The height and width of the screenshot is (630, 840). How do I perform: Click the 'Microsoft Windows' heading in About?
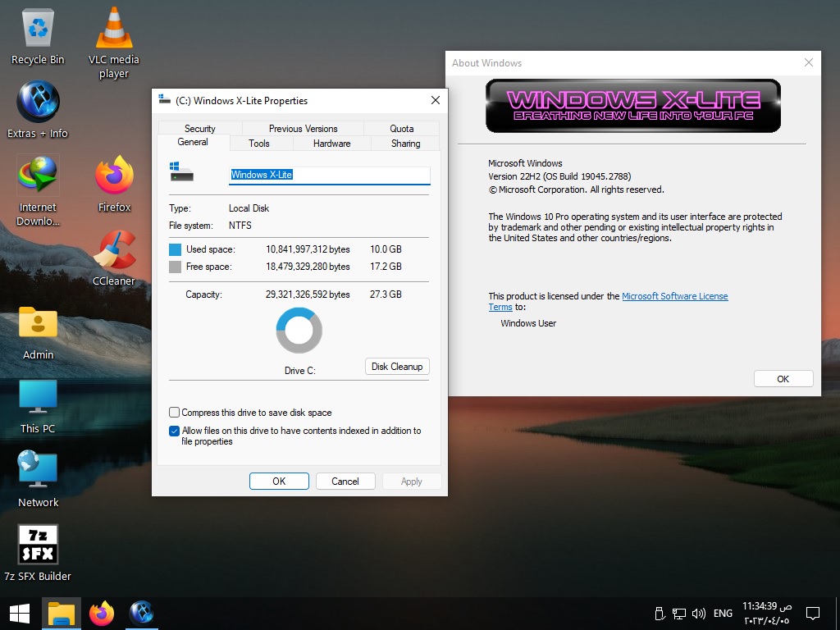coord(525,163)
